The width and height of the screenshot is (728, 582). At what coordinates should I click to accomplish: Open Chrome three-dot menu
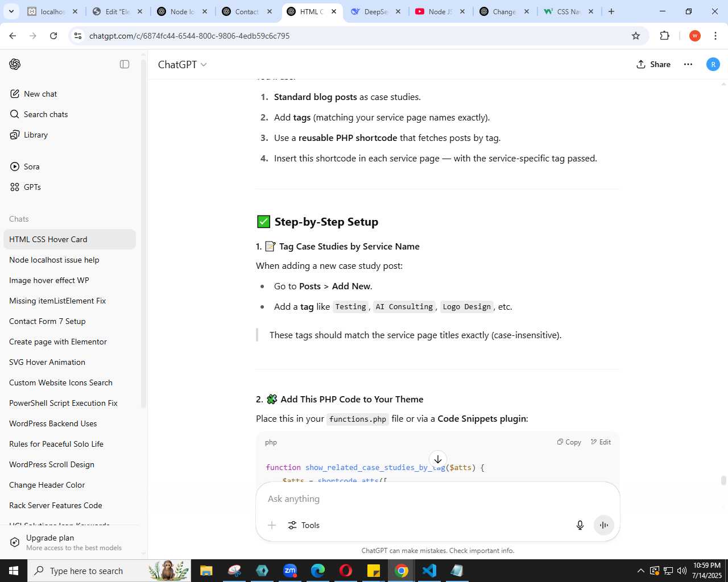pyautogui.click(x=715, y=36)
